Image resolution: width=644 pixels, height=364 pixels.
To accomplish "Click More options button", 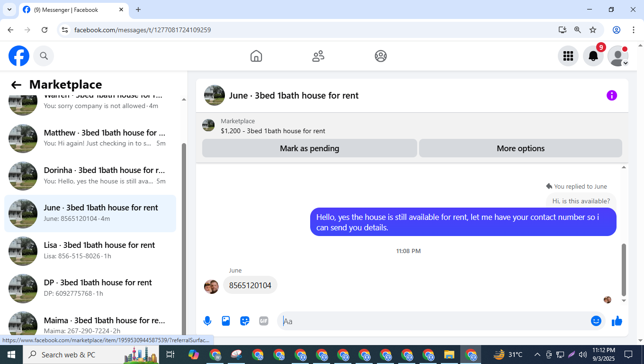I will [520, 148].
